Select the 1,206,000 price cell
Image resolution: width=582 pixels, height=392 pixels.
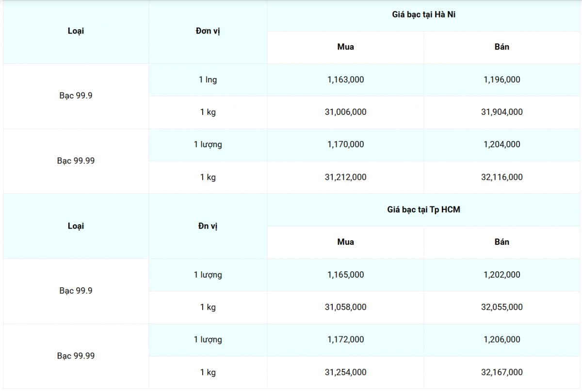[x=501, y=340]
